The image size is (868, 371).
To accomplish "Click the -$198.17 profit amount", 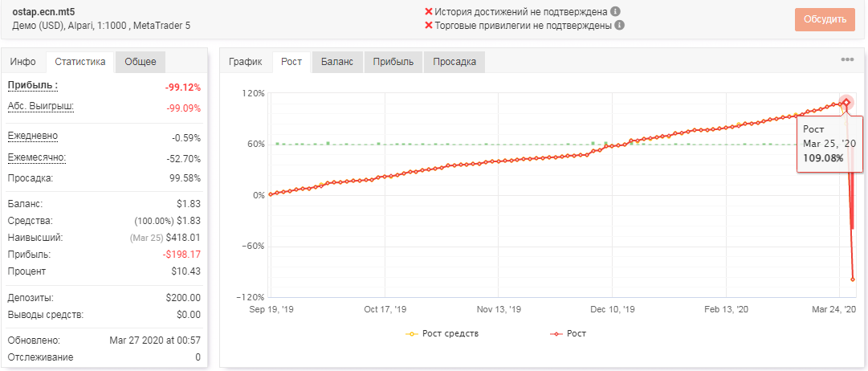I will point(181,255).
